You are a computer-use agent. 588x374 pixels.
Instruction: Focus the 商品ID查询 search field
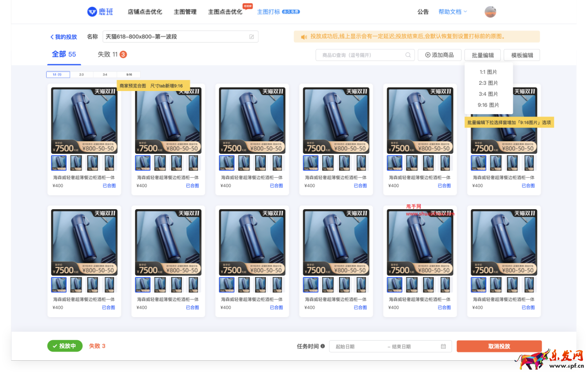coord(365,55)
